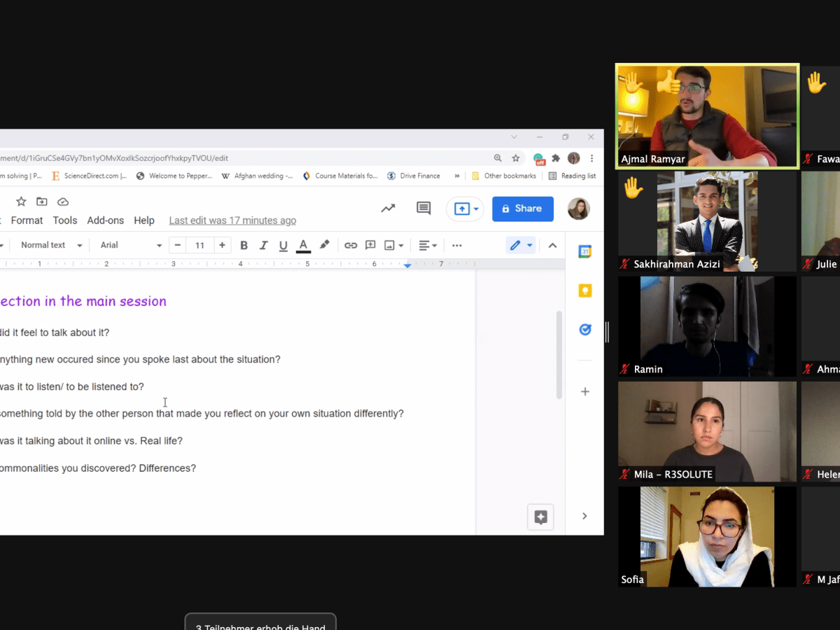Toggle underline formatting in the toolbar

(283, 245)
